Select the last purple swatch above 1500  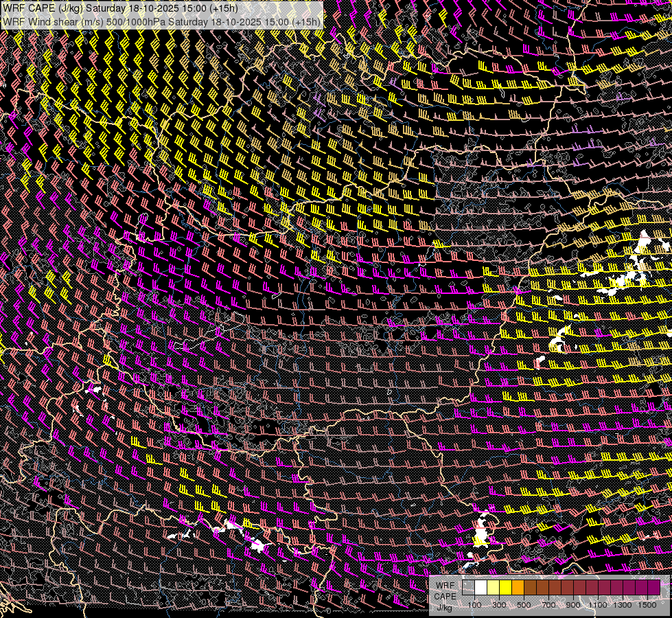click(x=653, y=587)
